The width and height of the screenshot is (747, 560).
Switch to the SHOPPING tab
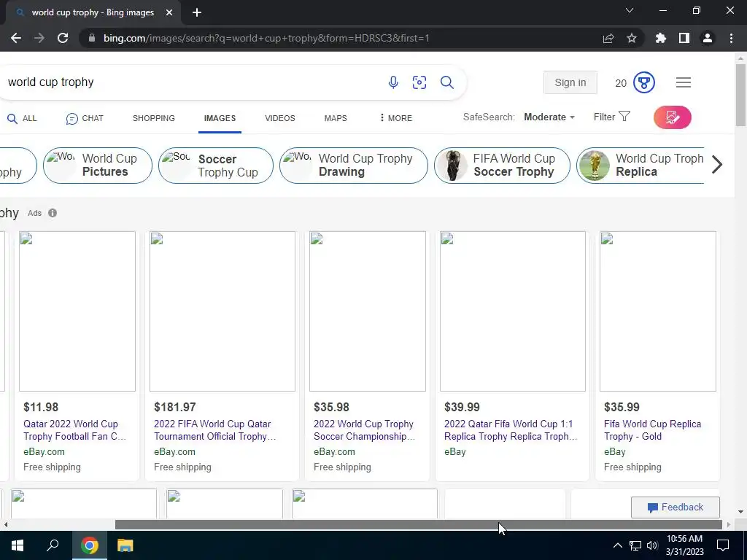coord(154,118)
